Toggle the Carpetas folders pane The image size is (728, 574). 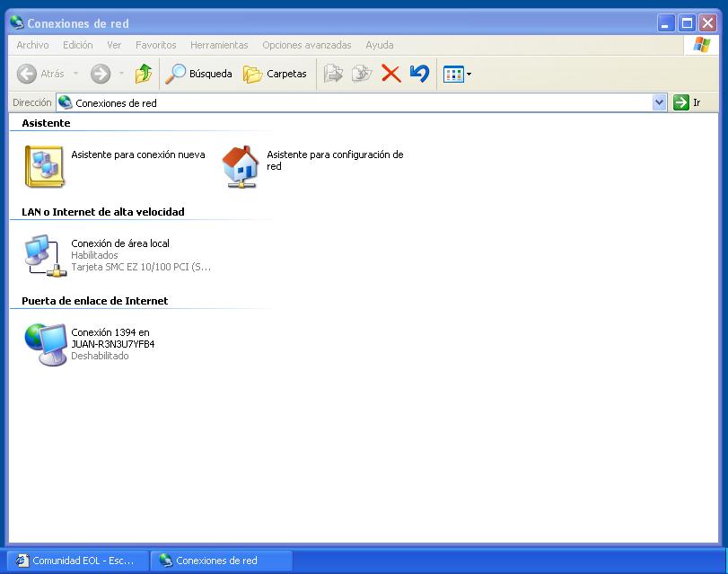pos(275,74)
